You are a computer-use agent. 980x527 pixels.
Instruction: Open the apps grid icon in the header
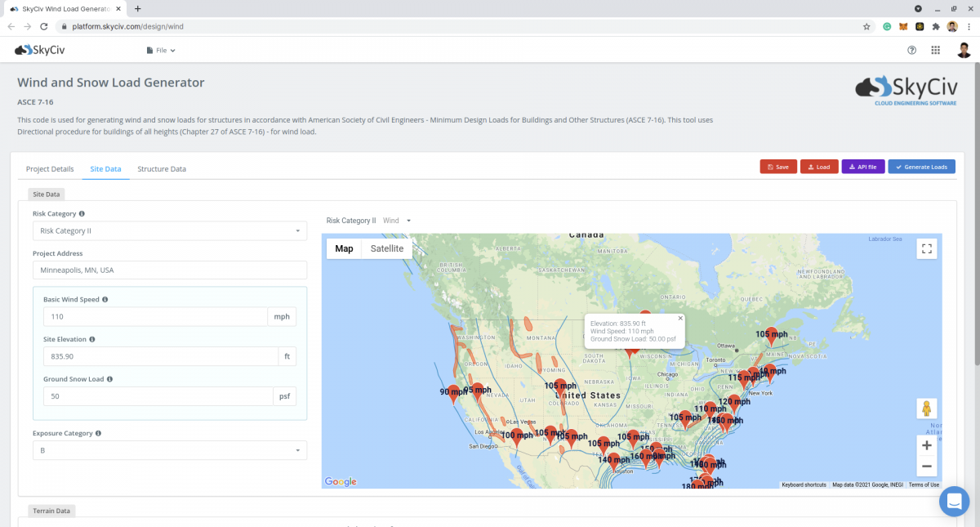[x=935, y=50]
